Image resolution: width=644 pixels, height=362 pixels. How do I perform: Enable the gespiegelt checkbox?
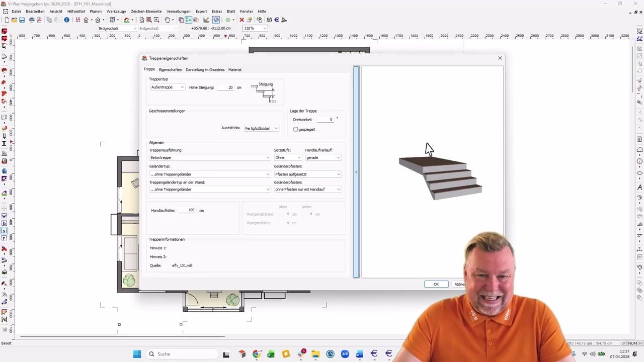point(296,129)
